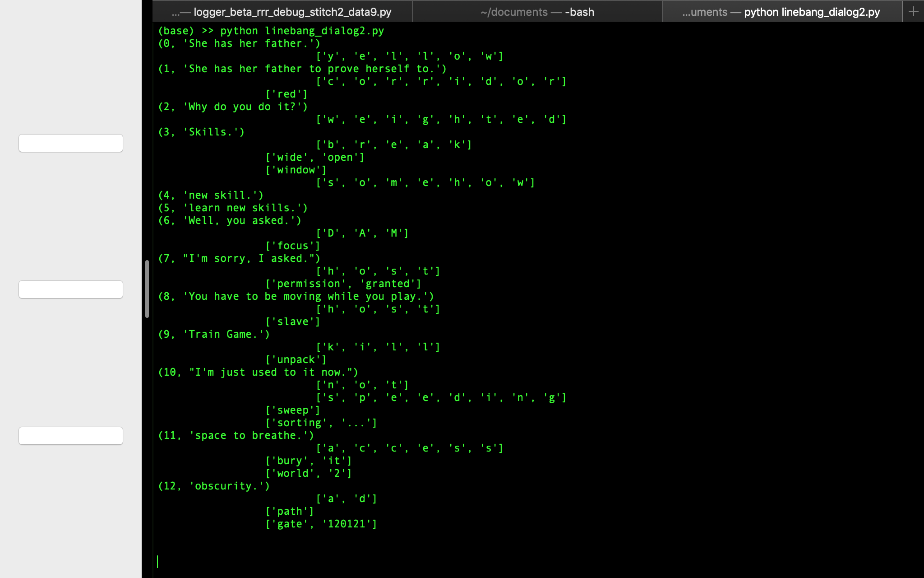
Task: Click the left panel's vertical scrollbar handle
Action: (147, 289)
